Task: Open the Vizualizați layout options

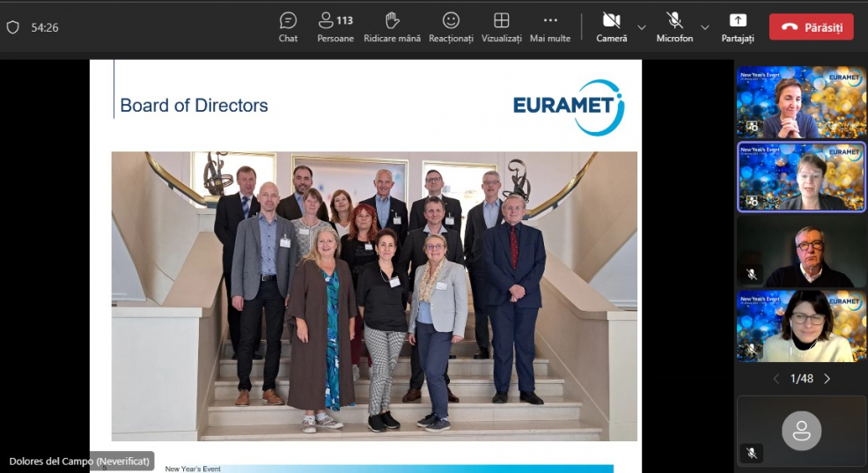Action: 501,26
